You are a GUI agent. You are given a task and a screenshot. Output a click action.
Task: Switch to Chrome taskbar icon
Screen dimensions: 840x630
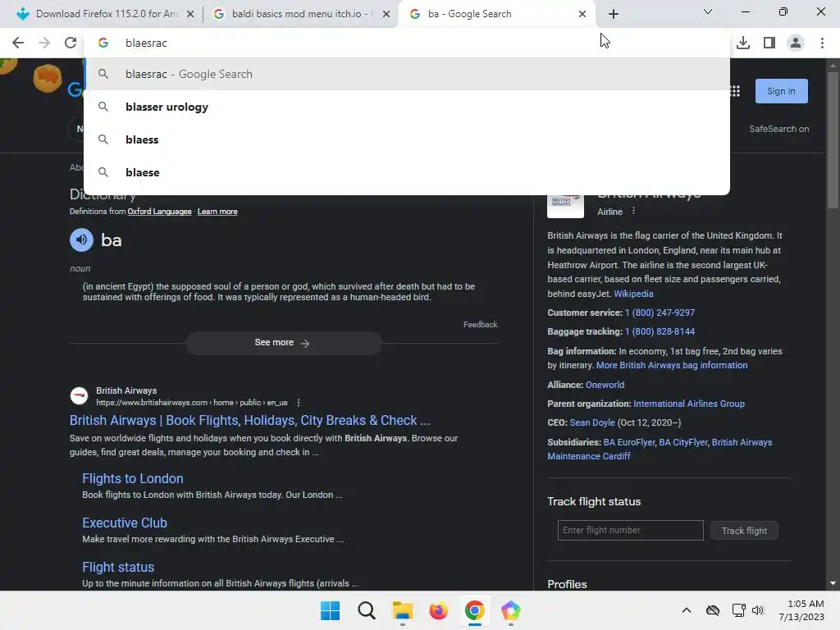(x=475, y=610)
